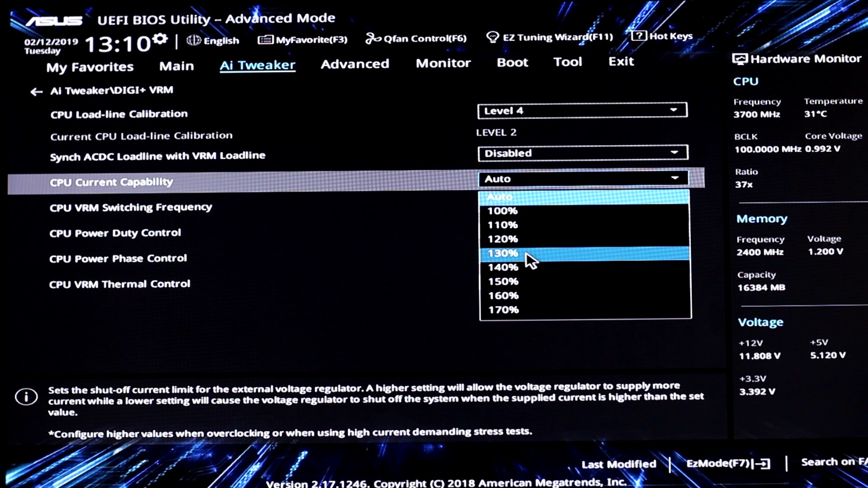Open Synch ACDC Loadline Disabled dropdown
This screenshot has height=488, width=868.
(583, 153)
